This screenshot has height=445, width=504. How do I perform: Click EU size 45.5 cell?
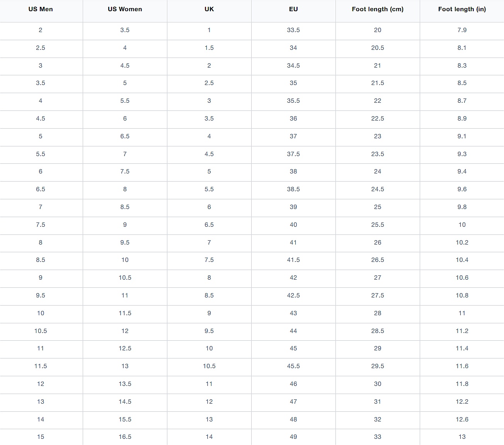click(293, 366)
